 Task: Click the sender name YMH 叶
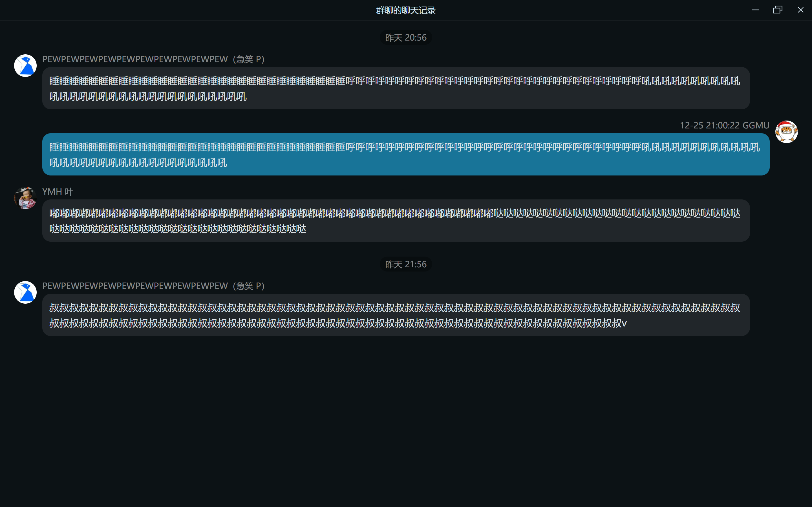pyautogui.click(x=58, y=192)
